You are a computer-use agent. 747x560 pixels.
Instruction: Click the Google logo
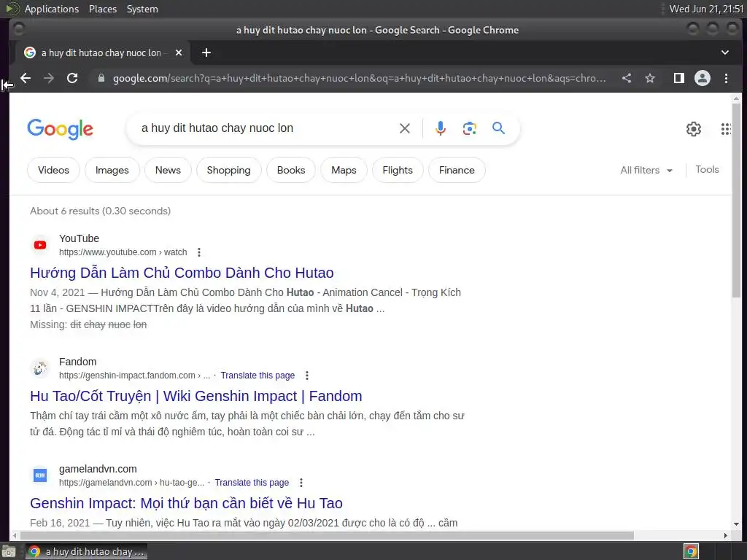(x=60, y=129)
